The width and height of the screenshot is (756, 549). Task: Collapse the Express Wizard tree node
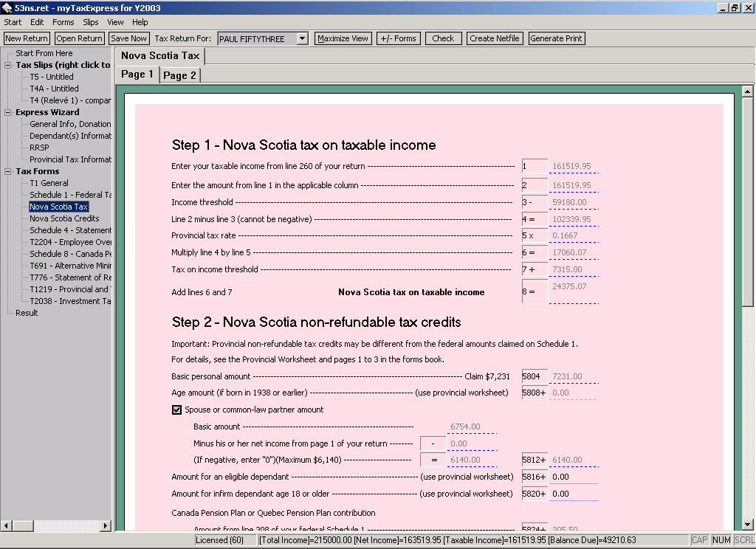9,112
